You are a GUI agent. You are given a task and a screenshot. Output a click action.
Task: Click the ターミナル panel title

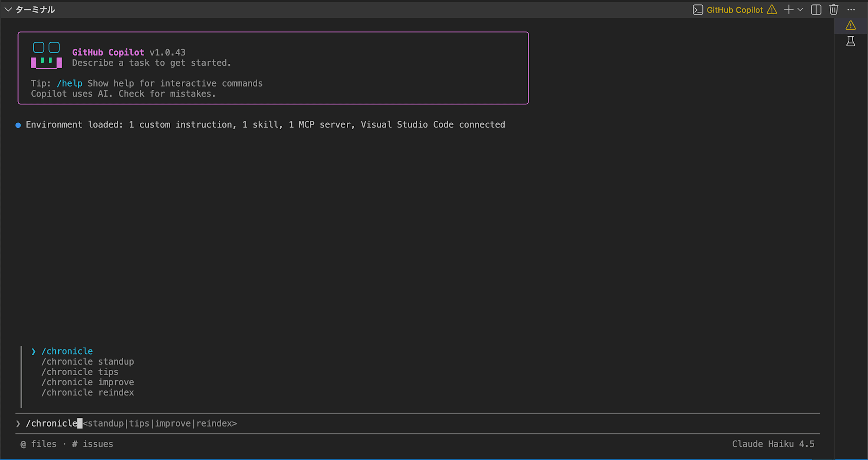[36, 10]
